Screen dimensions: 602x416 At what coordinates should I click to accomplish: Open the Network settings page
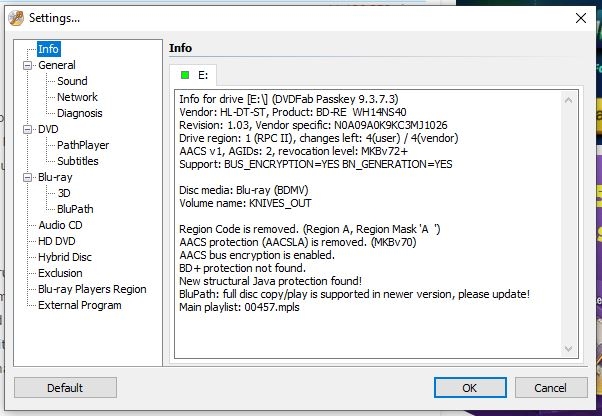[77, 97]
